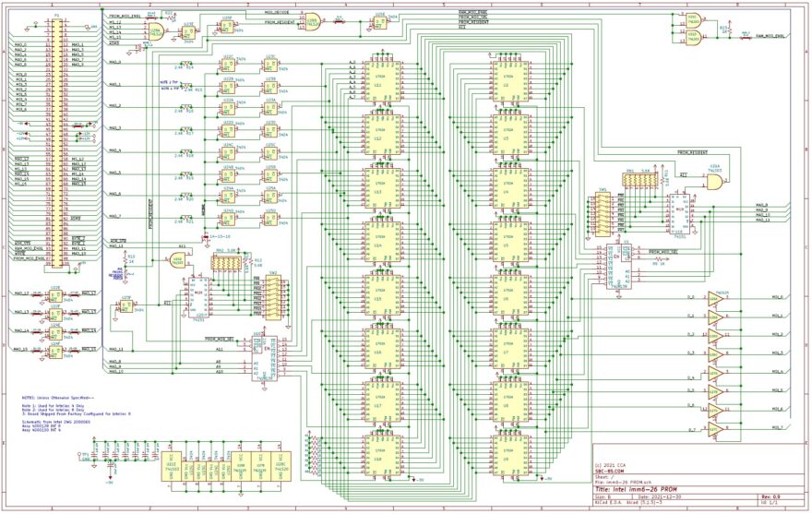The image size is (812, 514).
Task: Select the U26A four-input NAND gate
Action: [x=155, y=31]
